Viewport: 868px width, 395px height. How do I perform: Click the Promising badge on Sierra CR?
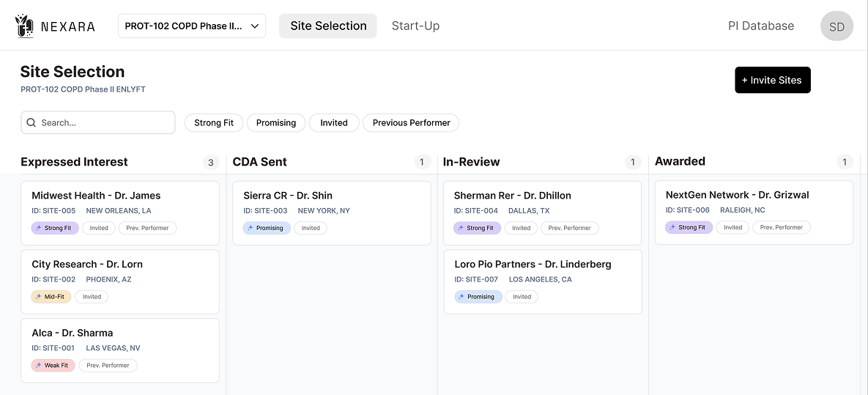pos(266,228)
